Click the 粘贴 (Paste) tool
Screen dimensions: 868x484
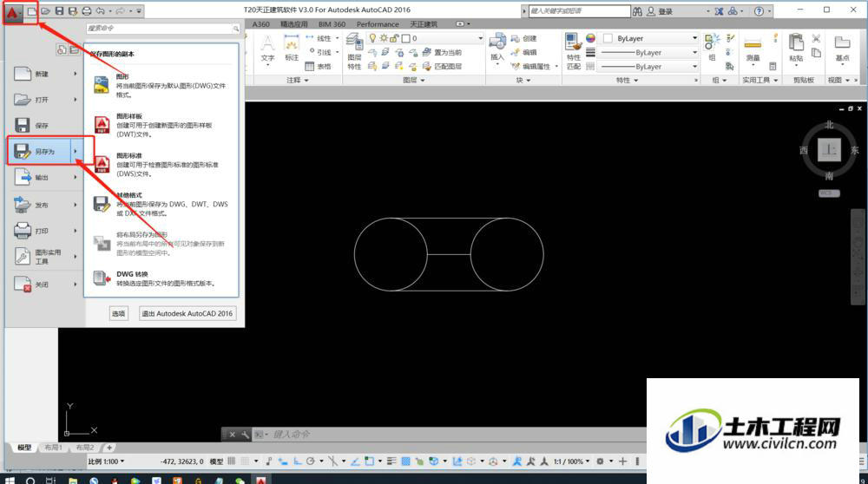coord(796,49)
